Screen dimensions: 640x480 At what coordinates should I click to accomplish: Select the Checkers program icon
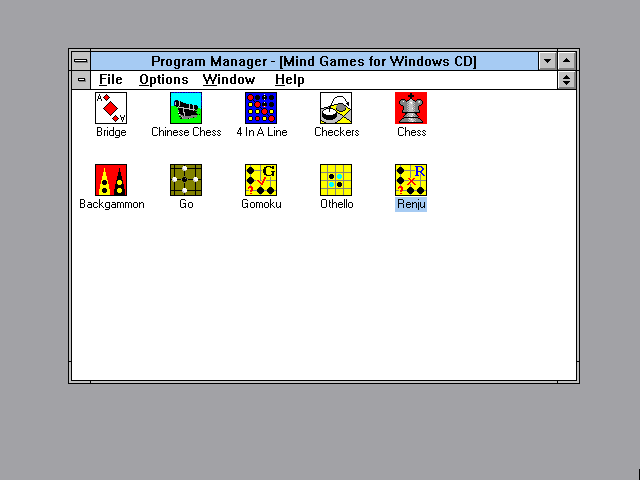coord(336,108)
